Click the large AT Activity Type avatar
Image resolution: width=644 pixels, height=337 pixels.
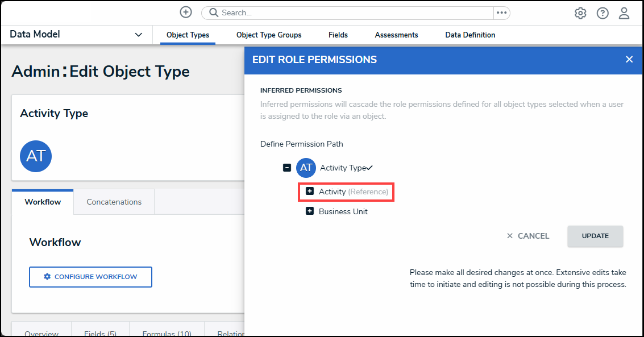(36, 156)
